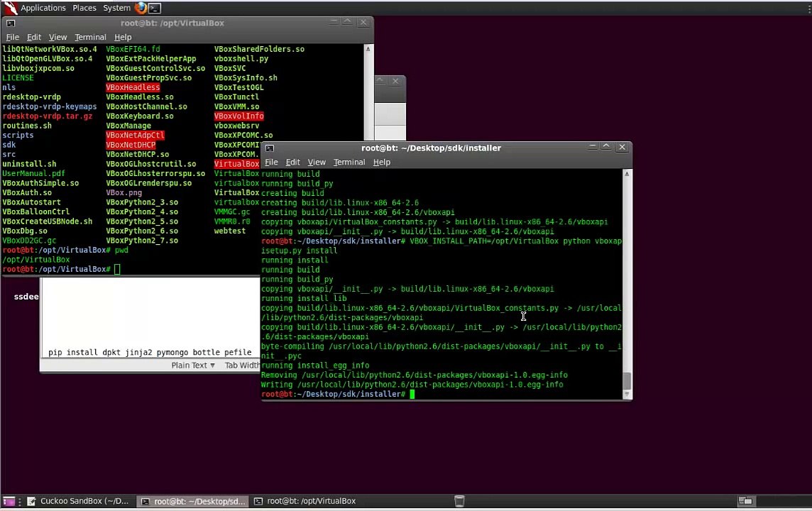Click VBoxNetDHCP highlighted file name
The width and height of the screenshot is (812, 511).
pos(131,145)
